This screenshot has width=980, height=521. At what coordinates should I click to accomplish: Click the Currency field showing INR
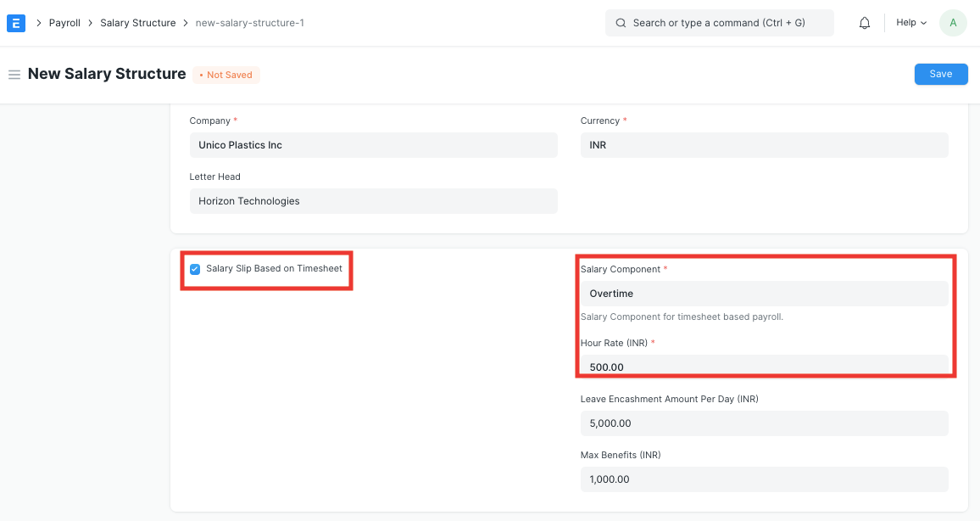point(764,145)
